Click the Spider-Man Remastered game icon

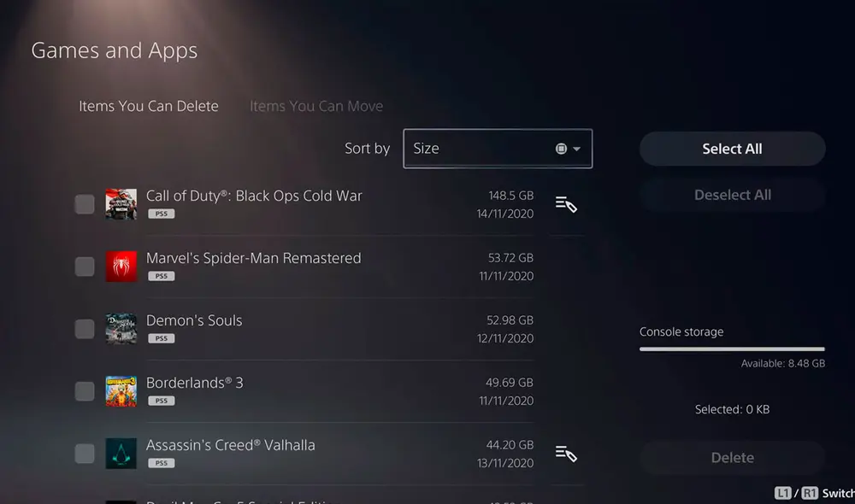[x=121, y=267]
